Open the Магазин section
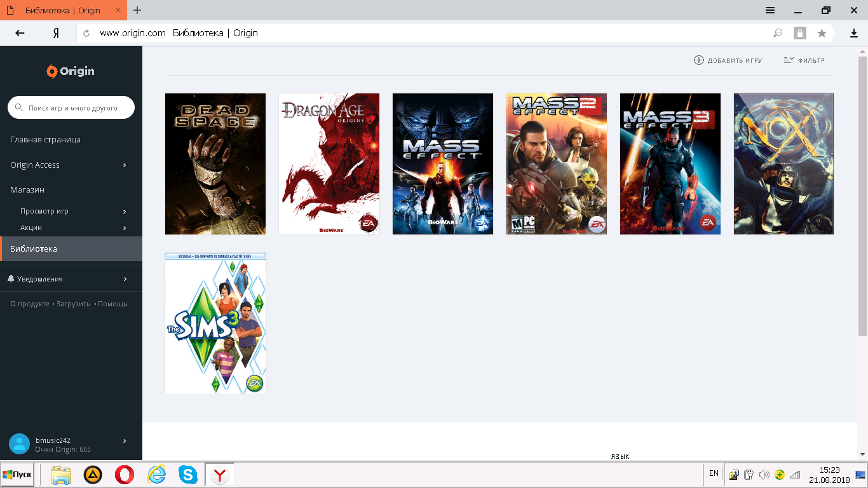The image size is (868, 488). (x=27, y=190)
